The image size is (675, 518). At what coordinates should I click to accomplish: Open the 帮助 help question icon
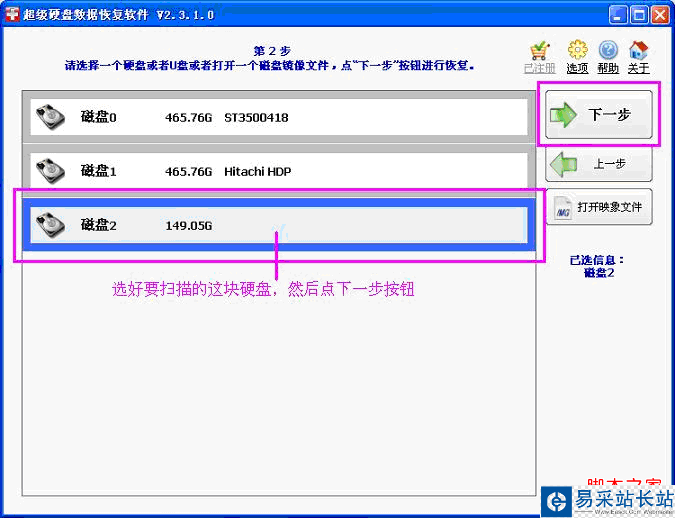608,50
